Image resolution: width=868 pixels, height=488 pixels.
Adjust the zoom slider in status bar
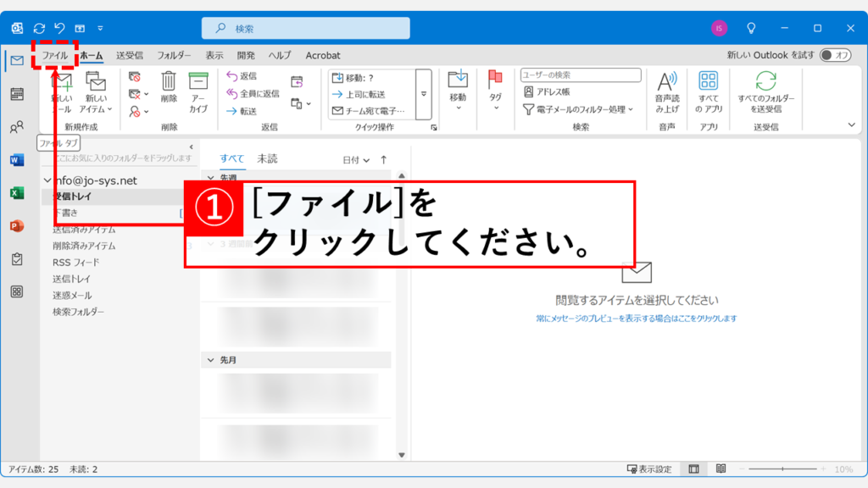tap(782, 469)
